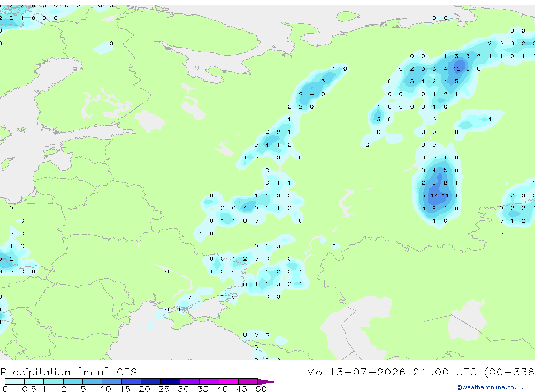Click the forecast date 13-07-2026

368,372
